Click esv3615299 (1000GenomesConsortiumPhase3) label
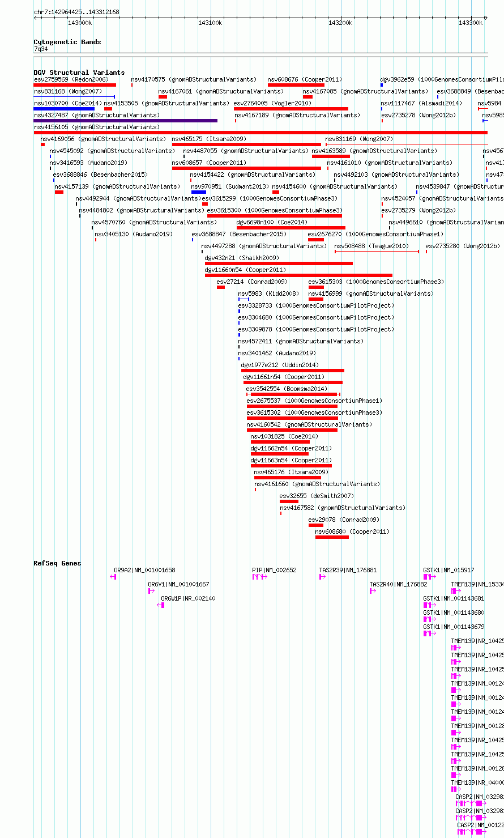 270,199
